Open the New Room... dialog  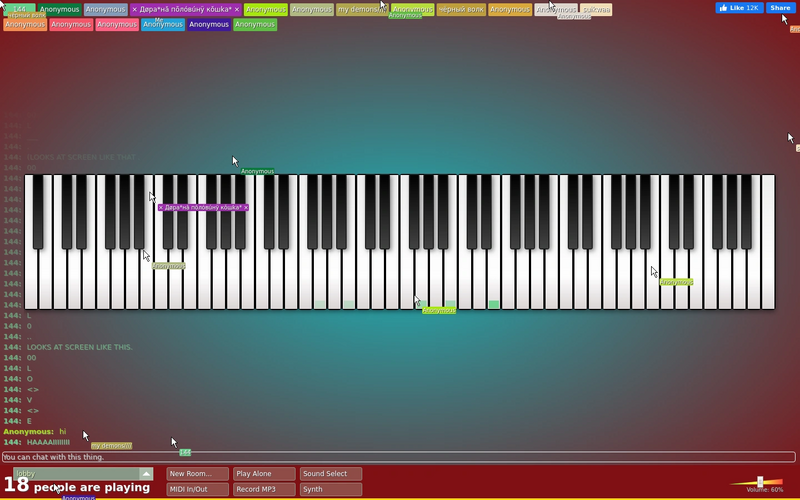click(197, 473)
